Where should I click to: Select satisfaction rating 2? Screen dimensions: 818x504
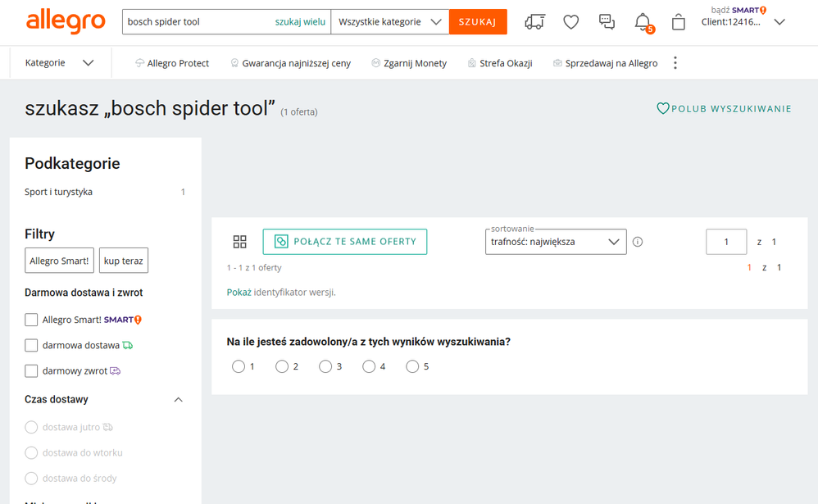282,366
